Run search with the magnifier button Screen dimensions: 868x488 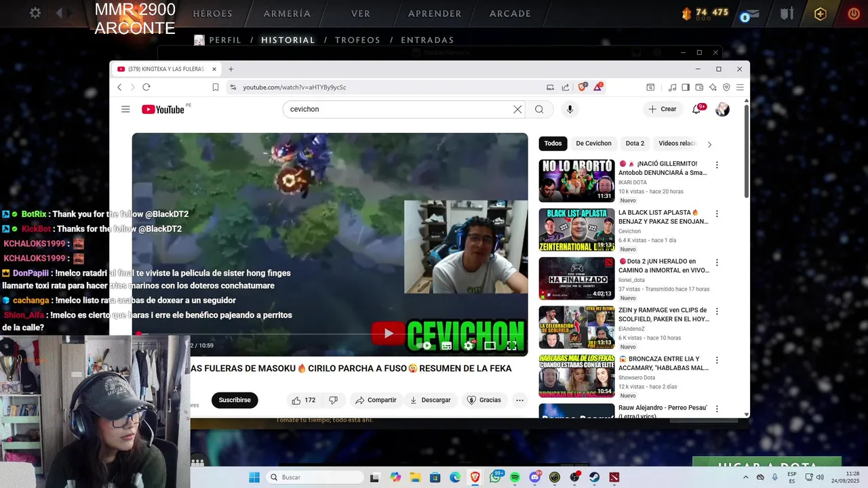click(539, 109)
